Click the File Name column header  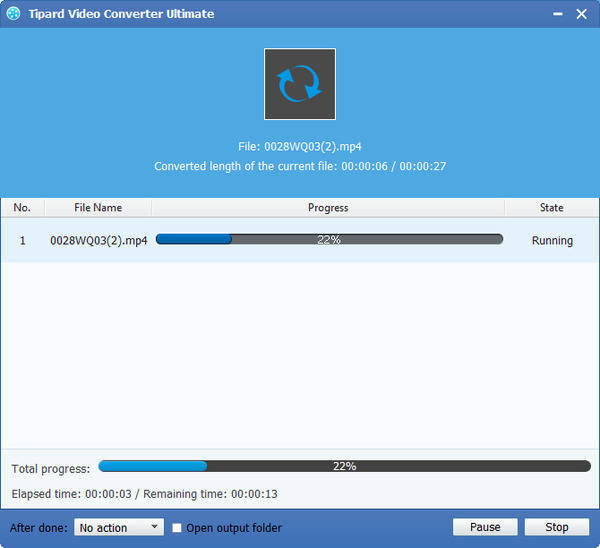pos(98,207)
